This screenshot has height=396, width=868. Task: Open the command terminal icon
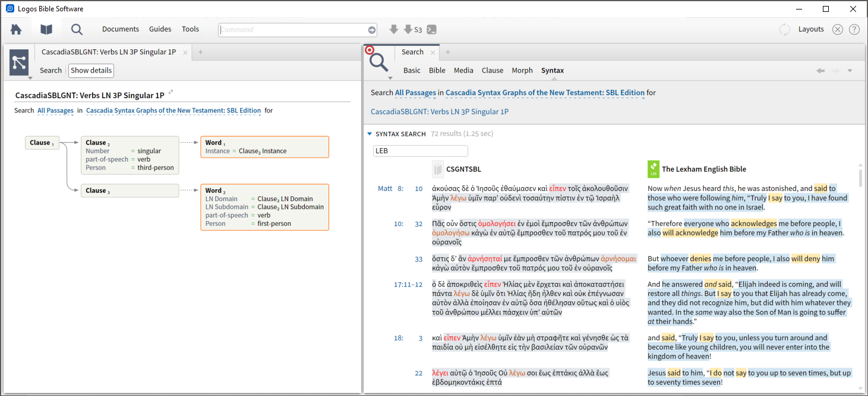pos(432,29)
